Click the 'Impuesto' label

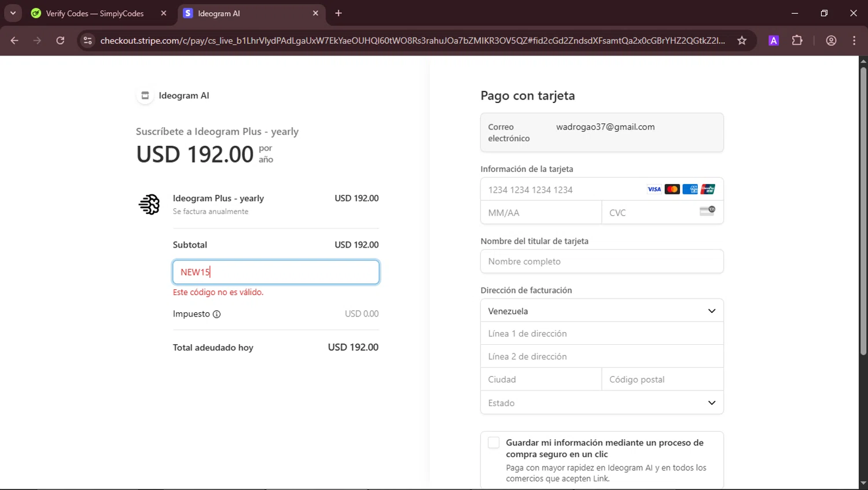tap(192, 314)
